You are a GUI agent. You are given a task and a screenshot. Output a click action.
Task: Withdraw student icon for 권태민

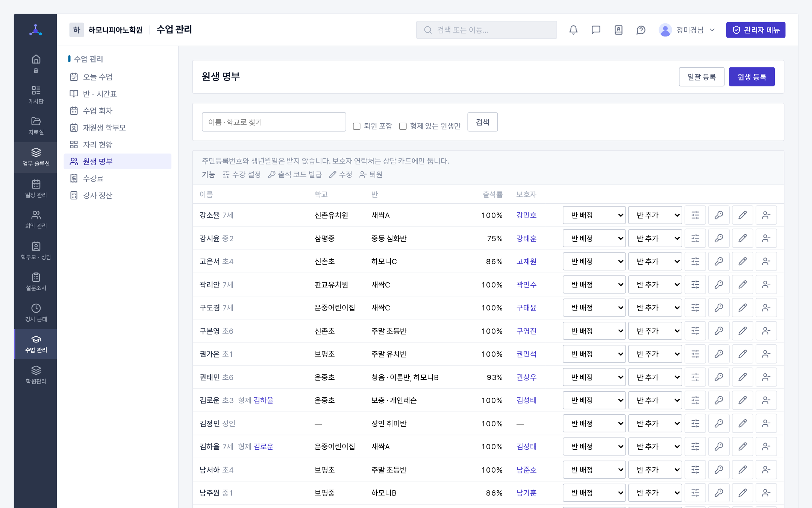point(766,377)
